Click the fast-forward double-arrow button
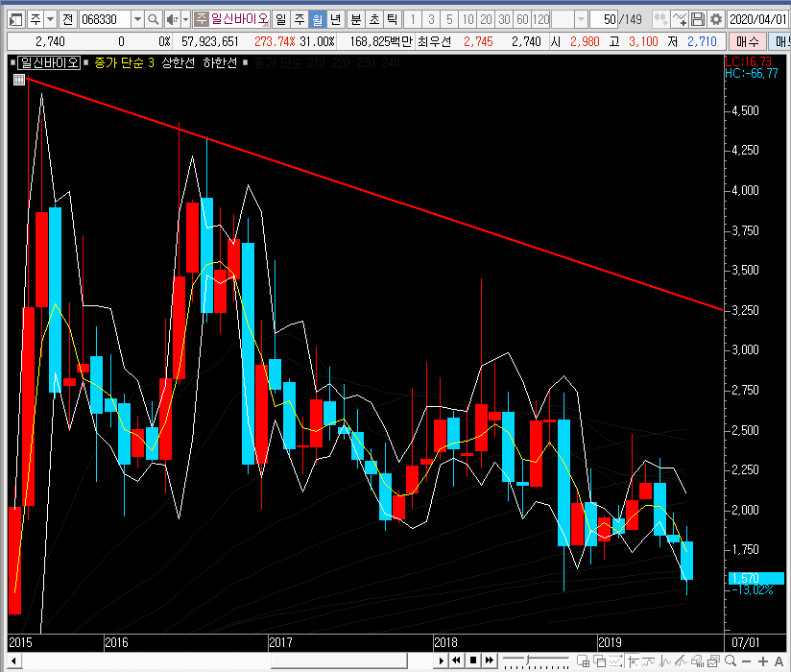This screenshot has width=791, height=672. tap(490, 660)
